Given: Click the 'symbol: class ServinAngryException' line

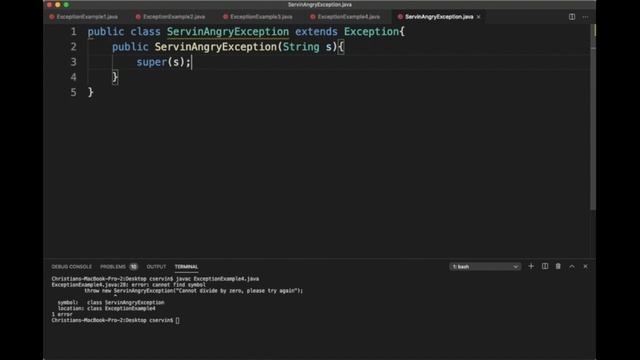Looking at the screenshot, I should pyautogui.click(x=111, y=302).
